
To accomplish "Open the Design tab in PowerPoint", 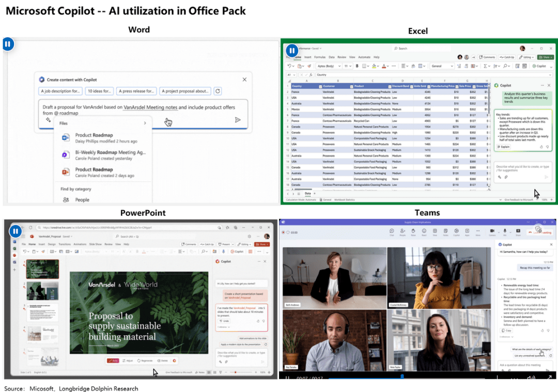I will (x=52, y=244).
